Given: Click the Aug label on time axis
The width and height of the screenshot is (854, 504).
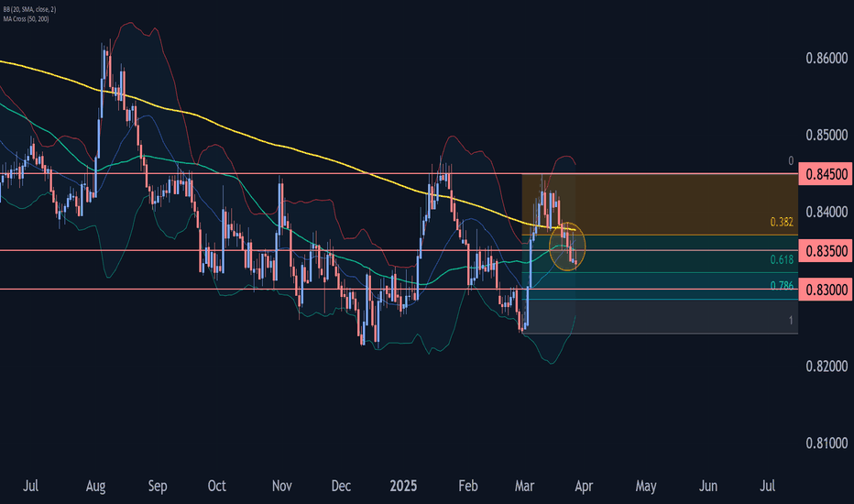Looking at the screenshot, I should (x=95, y=486).
